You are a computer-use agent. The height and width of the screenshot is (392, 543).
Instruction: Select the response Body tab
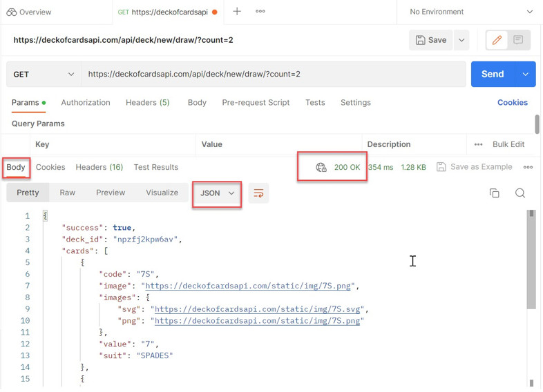coord(16,168)
